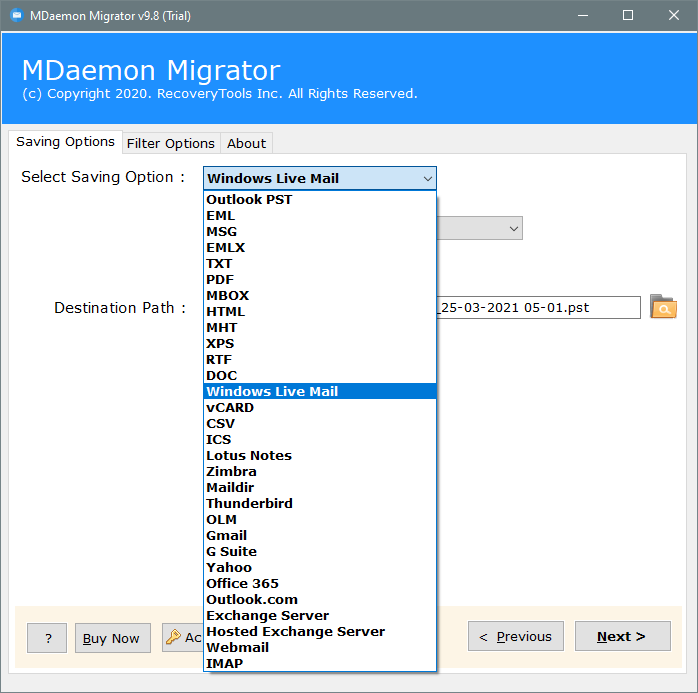The width and height of the screenshot is (698, 693).
Task: Click inside the Destination Path field
Action: click(x=538, y=308)
